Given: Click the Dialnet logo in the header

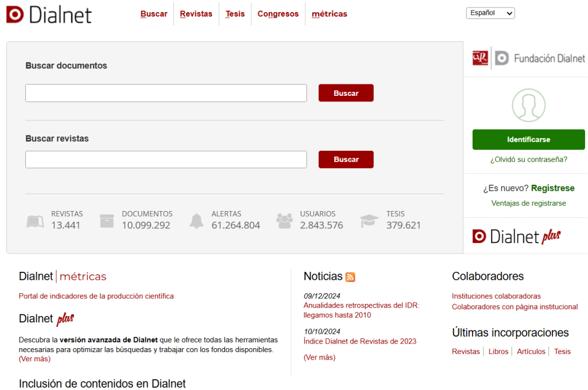Looking at the screenshot, I should (49, 14).
